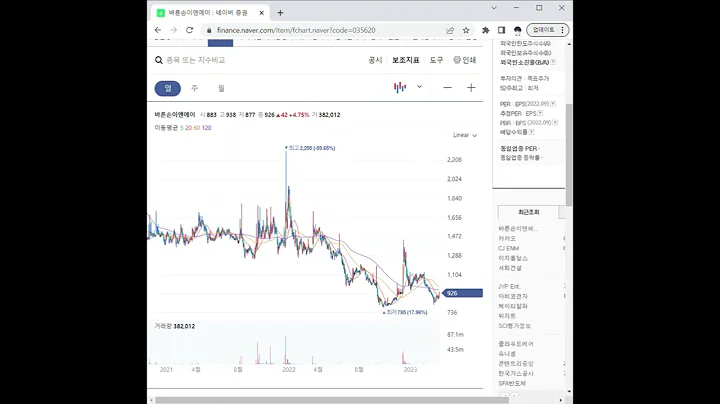
Task: Select the 일 daily period tab
Action: (168, 88)
